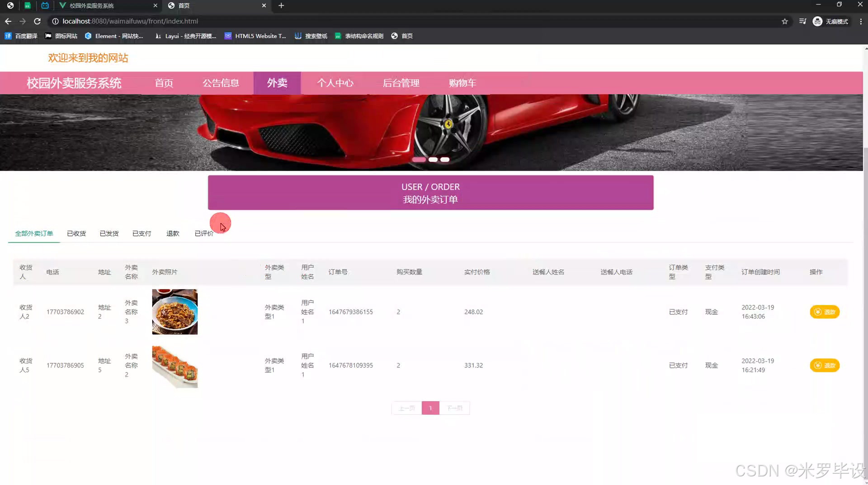Viewport: 868px width, 485px height.
Task: Close the 校园外卖服务系统 browser tab
Action: (155, 5)
